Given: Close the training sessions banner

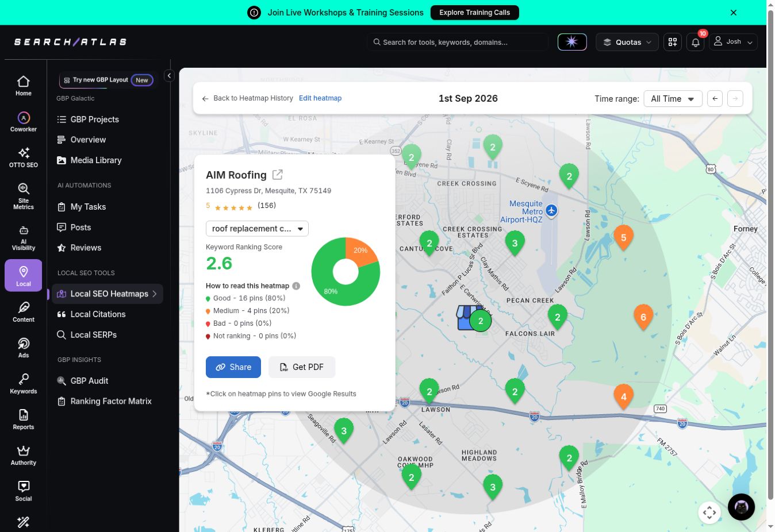Looking at the screenshot, I should tap(734, 12).
